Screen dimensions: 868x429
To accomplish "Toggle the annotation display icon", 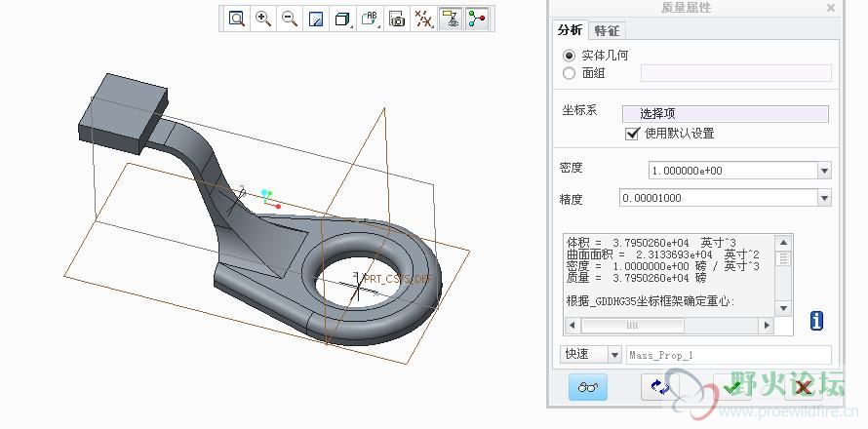I will [x=451, y=19].
